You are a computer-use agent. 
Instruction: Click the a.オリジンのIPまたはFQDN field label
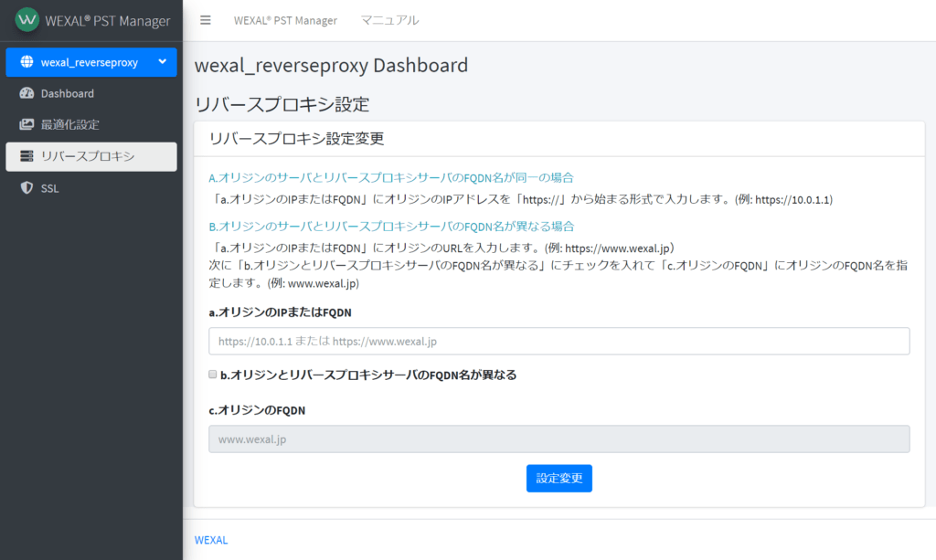[280, 312]
